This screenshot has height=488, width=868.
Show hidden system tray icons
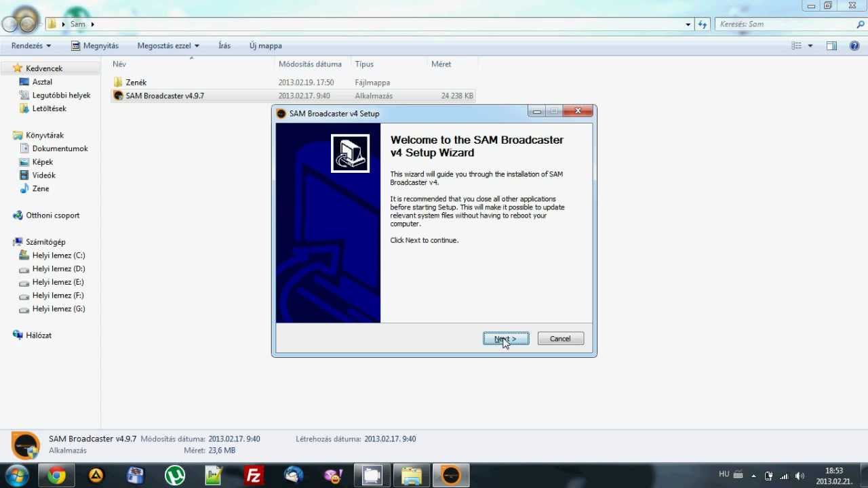[753, 476]
